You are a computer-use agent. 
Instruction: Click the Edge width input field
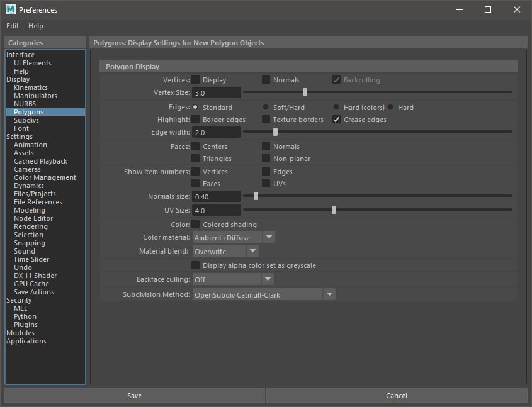(217, 132)
